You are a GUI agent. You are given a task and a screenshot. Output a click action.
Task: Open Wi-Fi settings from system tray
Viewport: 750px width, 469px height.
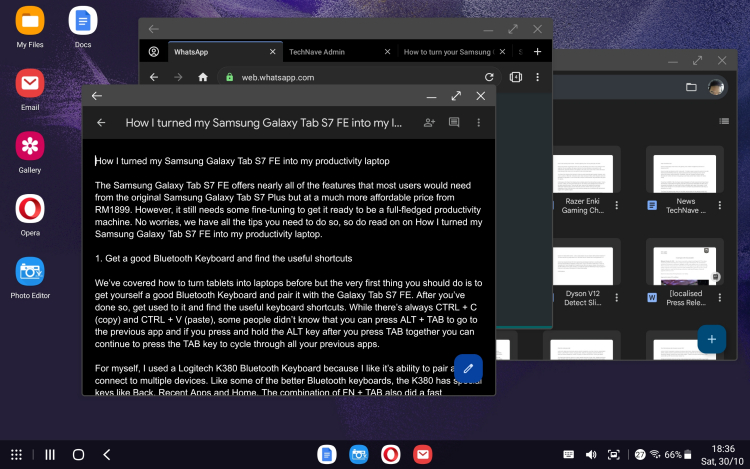655,454
